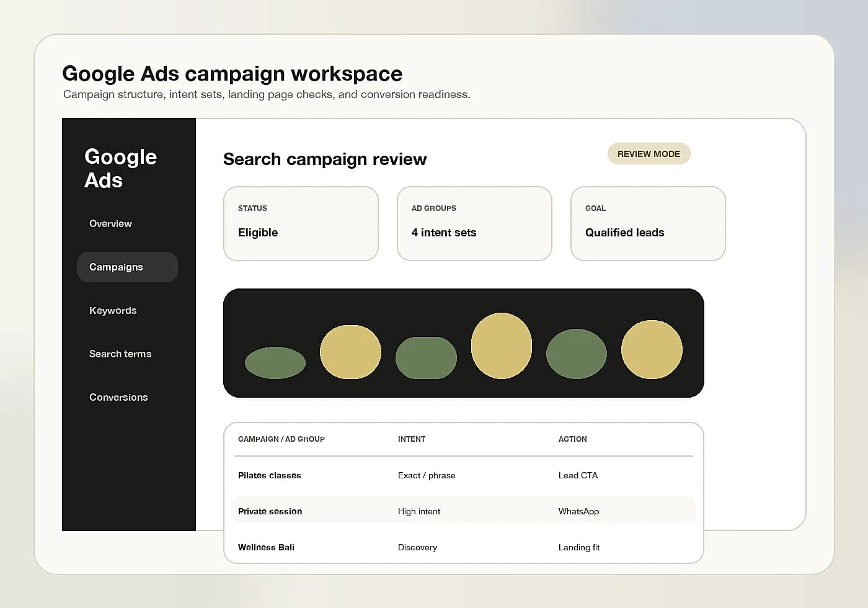Click the Search campaign review heading
Screen dimensions: 868x608
coord(325,159)
